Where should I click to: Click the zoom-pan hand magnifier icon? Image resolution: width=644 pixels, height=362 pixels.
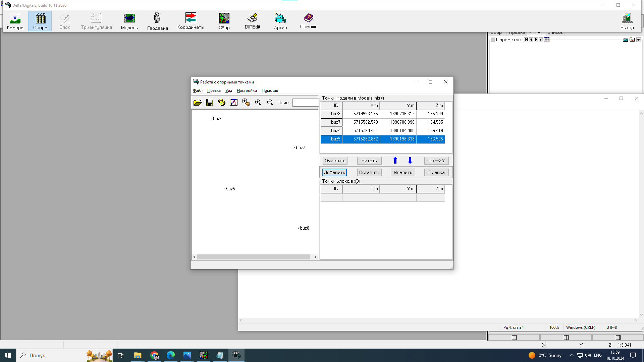(246, 103)
